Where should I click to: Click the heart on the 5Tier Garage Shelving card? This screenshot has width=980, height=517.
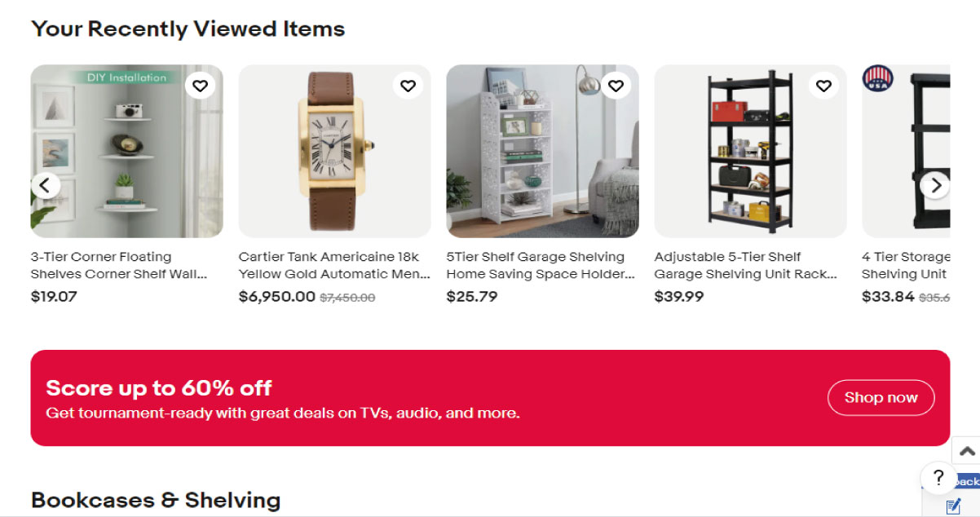(x=616, y=85)
